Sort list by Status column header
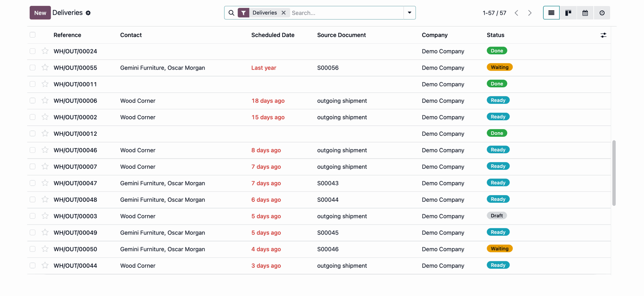This screenshot has width=644, height=296. 495,35
